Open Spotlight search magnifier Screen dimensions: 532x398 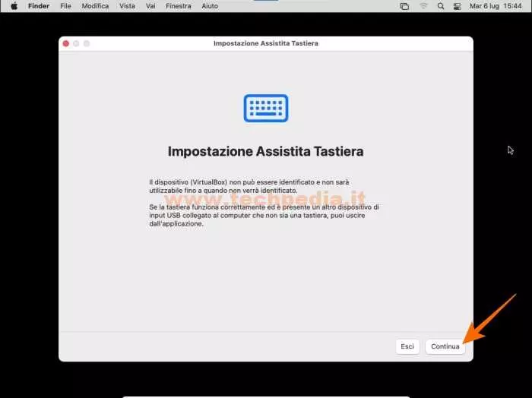click(x=442, y=6)
